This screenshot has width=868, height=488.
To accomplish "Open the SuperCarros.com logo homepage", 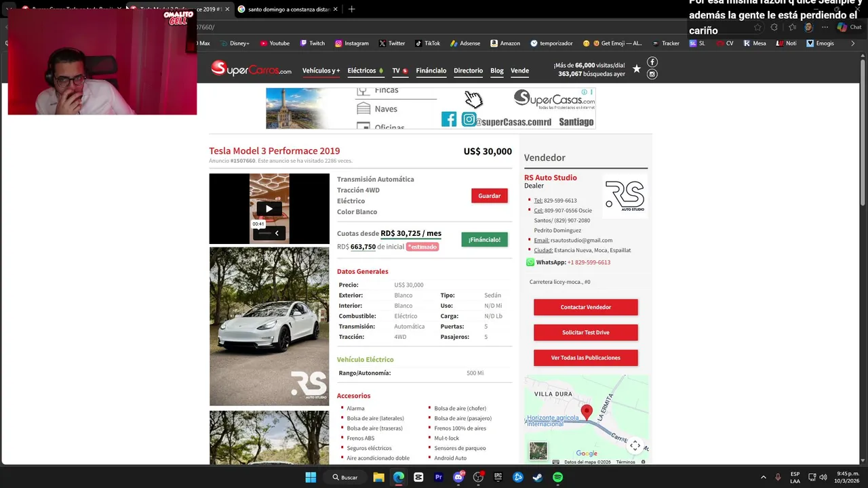I will (251, 68).
